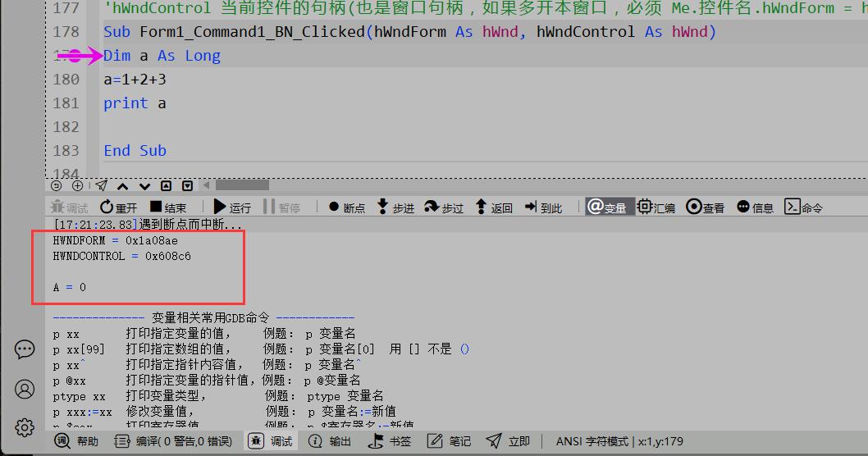
Task: Open the 汇编 assembly view
Action: coord(656,207)
